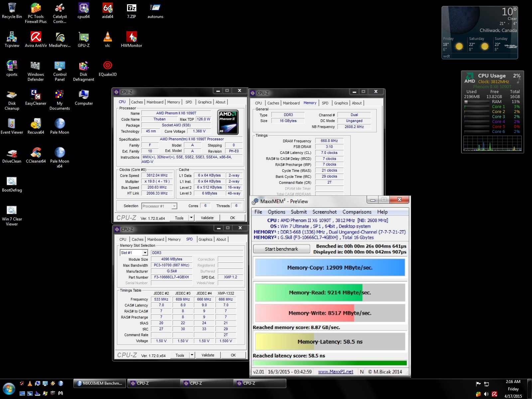
Task: Open BootDefrag desktop icon
Action: click(x=12, y=184)
